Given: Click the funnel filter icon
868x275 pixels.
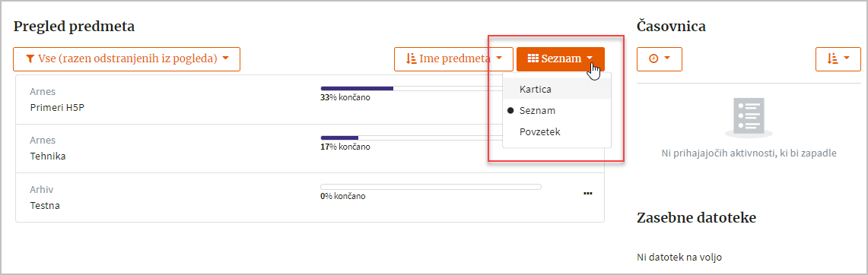Looking at the screenshot, I should 30,59.
